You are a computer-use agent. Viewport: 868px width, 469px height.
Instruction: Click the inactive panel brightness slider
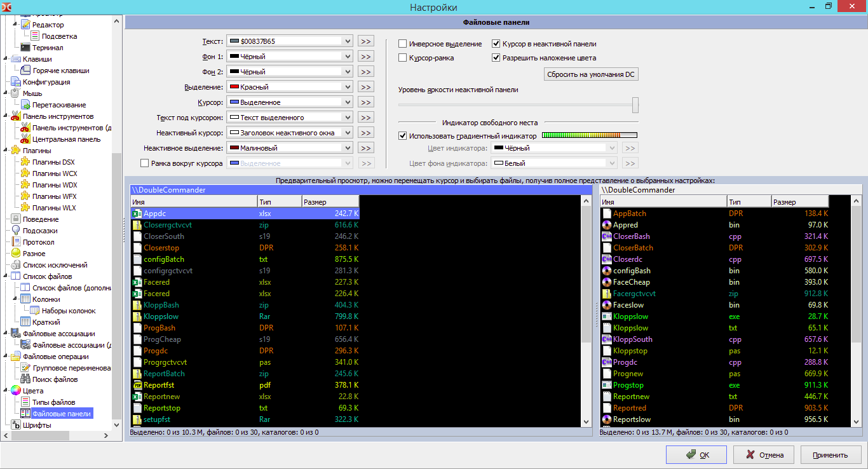(518, 105)
